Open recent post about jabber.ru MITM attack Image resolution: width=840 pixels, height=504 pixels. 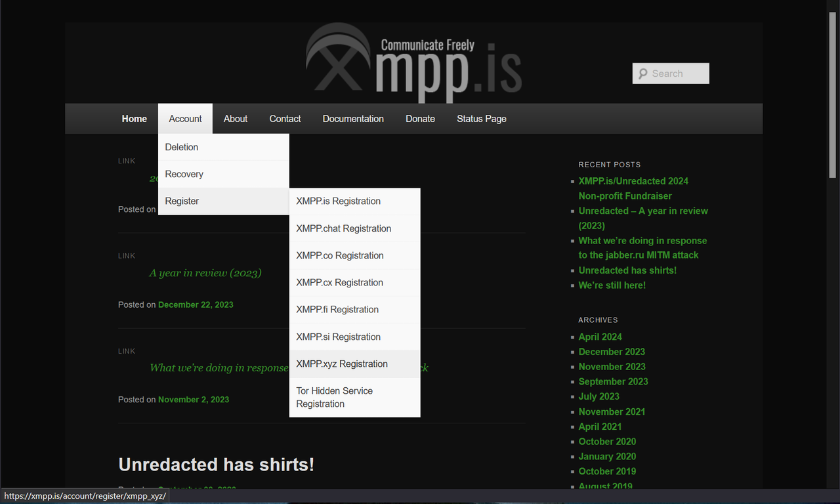pos(642,247)
